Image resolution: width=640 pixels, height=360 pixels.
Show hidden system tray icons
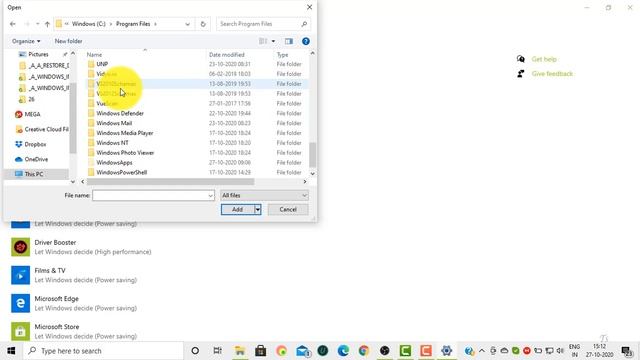[482, 351]
